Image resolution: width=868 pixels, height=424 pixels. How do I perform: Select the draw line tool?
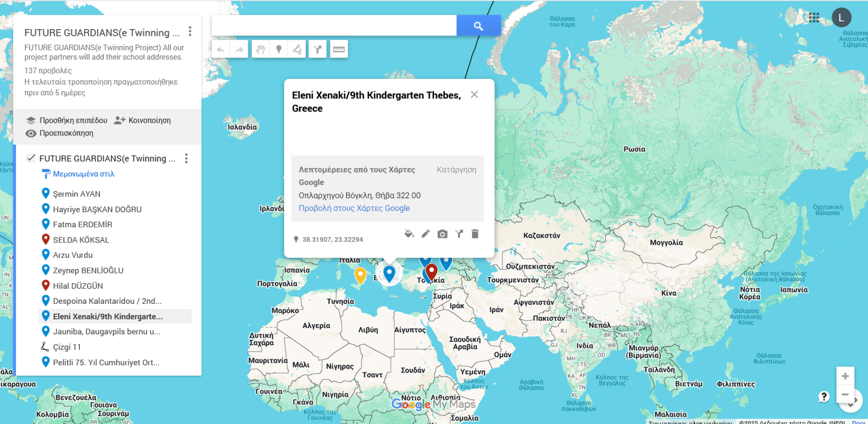pyautogui.click(x=297, y=50)
